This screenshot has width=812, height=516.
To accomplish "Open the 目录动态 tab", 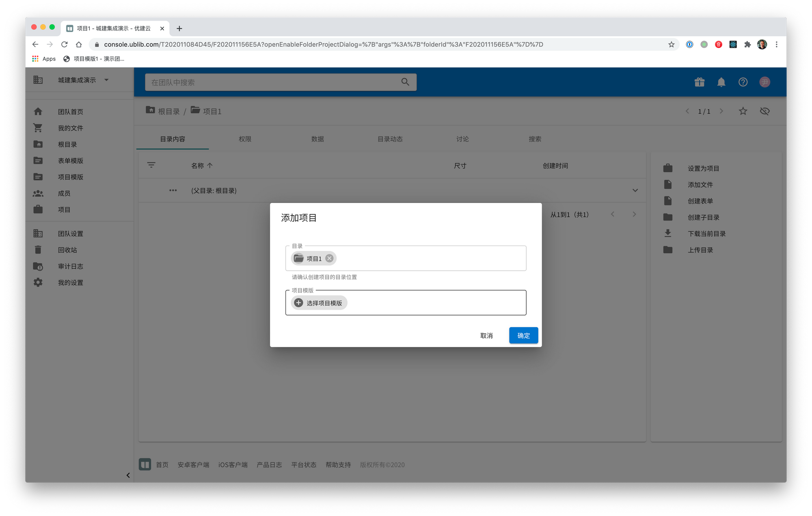I will coord(390,139).
